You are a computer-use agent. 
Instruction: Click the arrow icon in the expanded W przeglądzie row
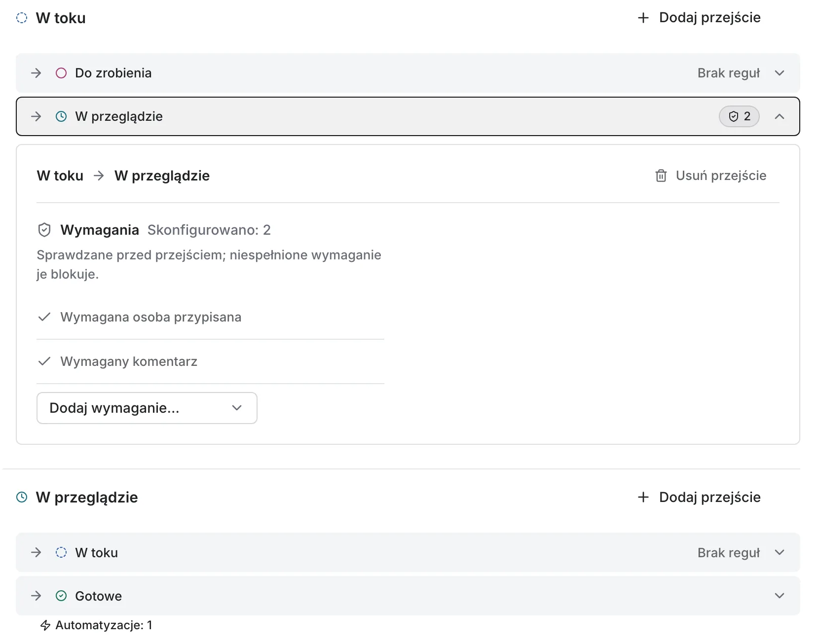coord(36,116)
